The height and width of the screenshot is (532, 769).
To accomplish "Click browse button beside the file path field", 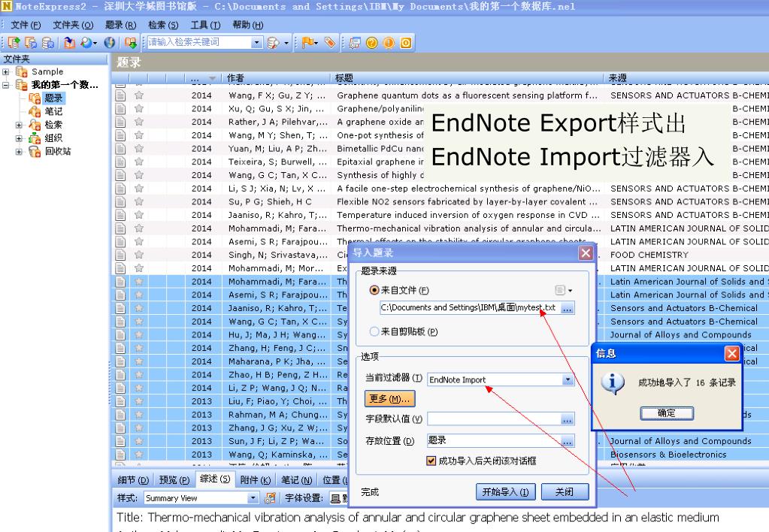I will click(x=568, y=308).
